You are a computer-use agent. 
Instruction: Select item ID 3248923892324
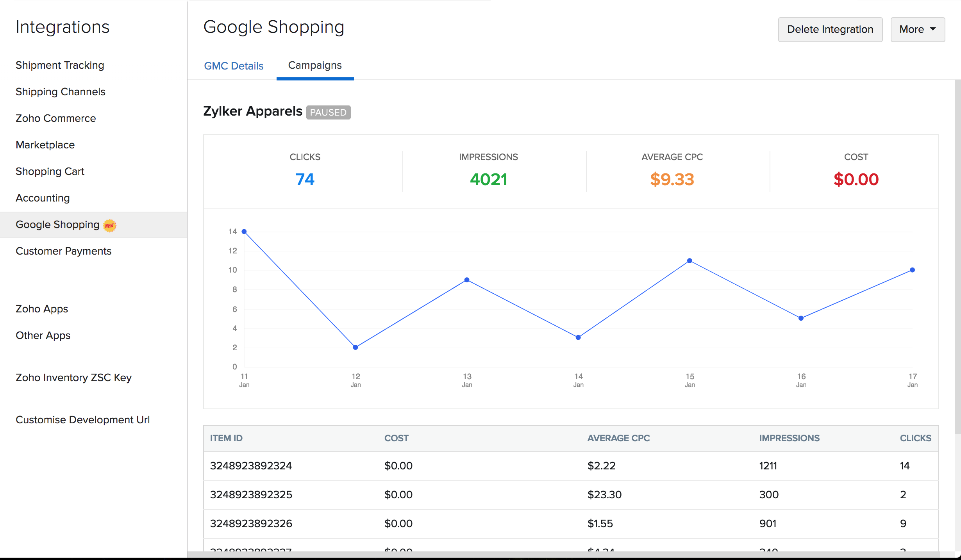click(251, 466)
